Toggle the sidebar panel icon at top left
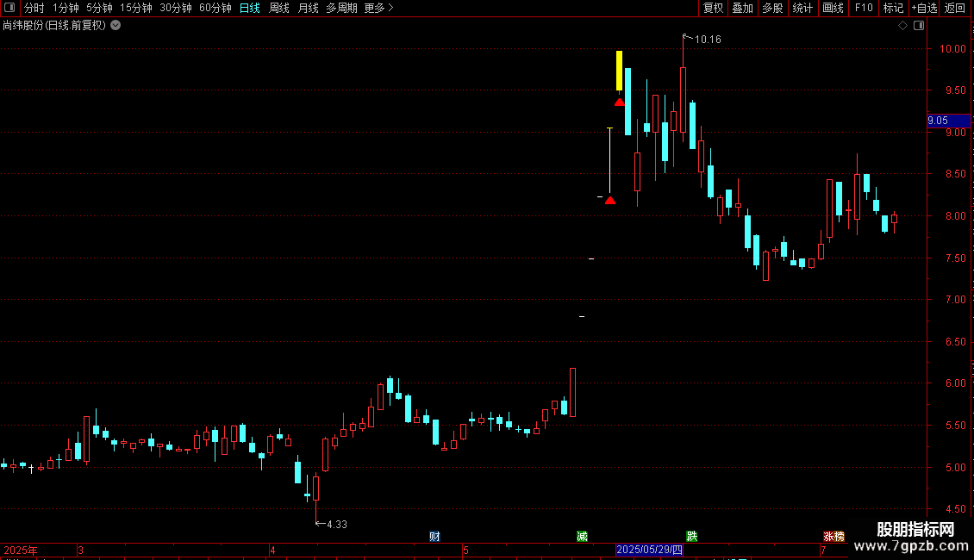The height and width of the screenshot is (560, 974). pyautogui.click(x=9, y=8)
